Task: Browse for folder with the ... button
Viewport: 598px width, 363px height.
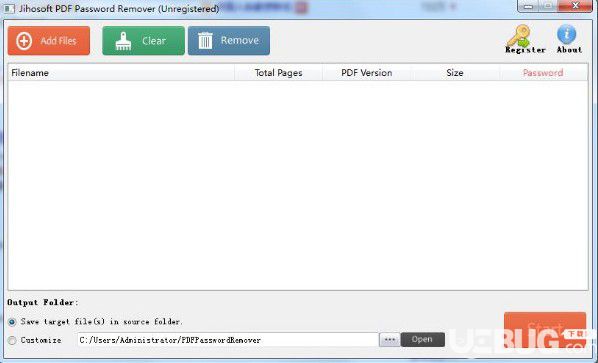Action: tap(389, 340)
